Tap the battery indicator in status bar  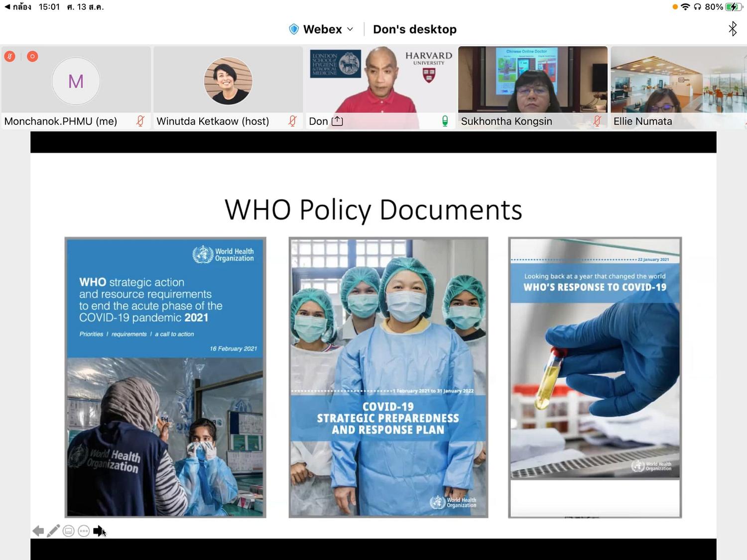click(734, 7)
